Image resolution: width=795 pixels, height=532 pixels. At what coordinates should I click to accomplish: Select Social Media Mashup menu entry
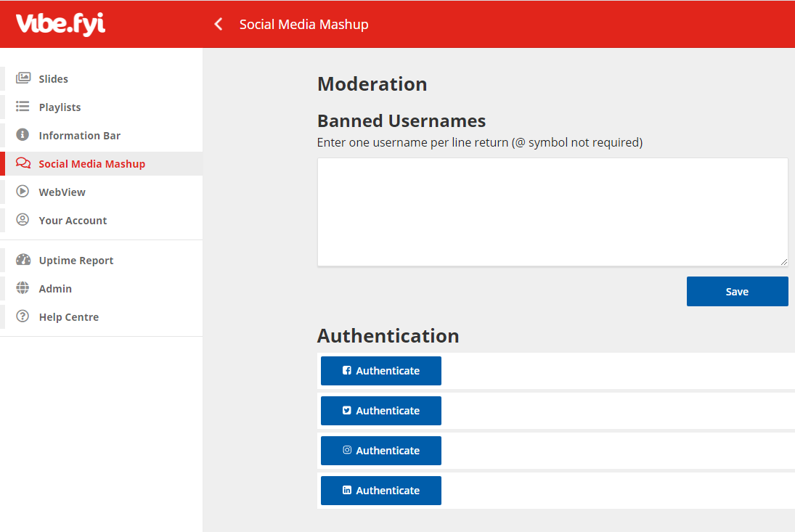pyautogui.click(x=102, y=163)
